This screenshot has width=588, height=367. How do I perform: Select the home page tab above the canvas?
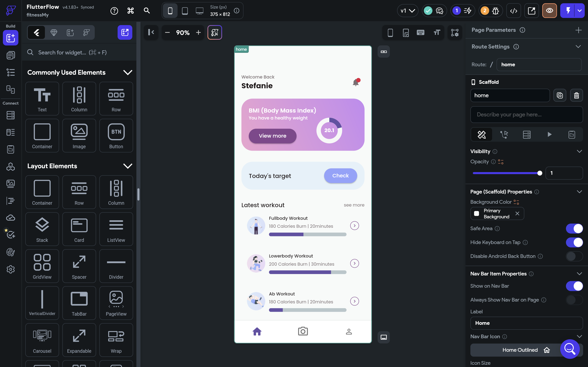241,49
